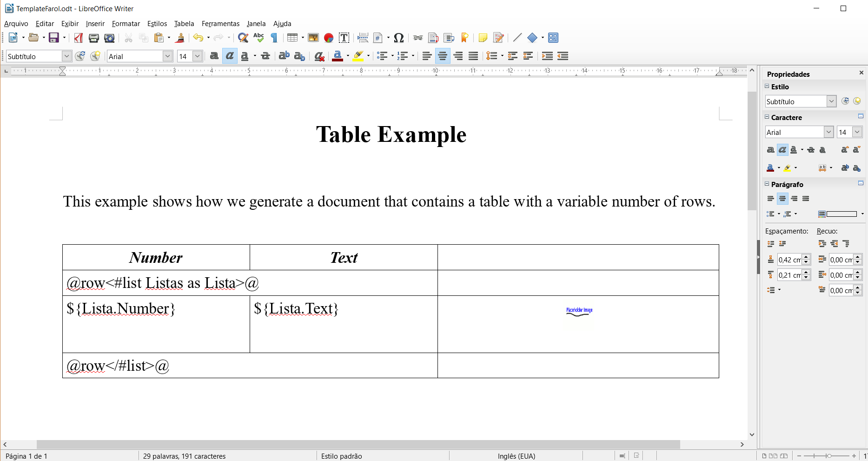This screenshot has width=868, height=461.
Task: Insert a chart from toolbar
Action: 329,38
